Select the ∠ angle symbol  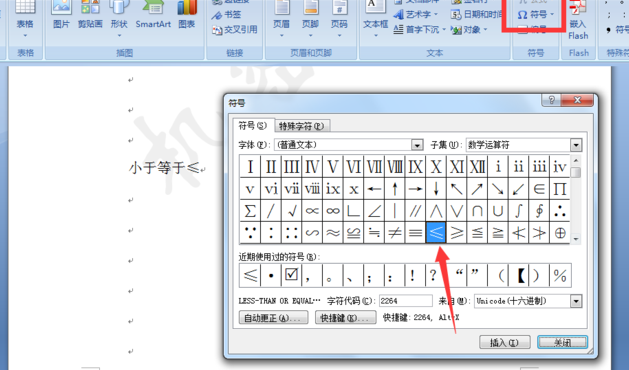(x=374, y=211)
